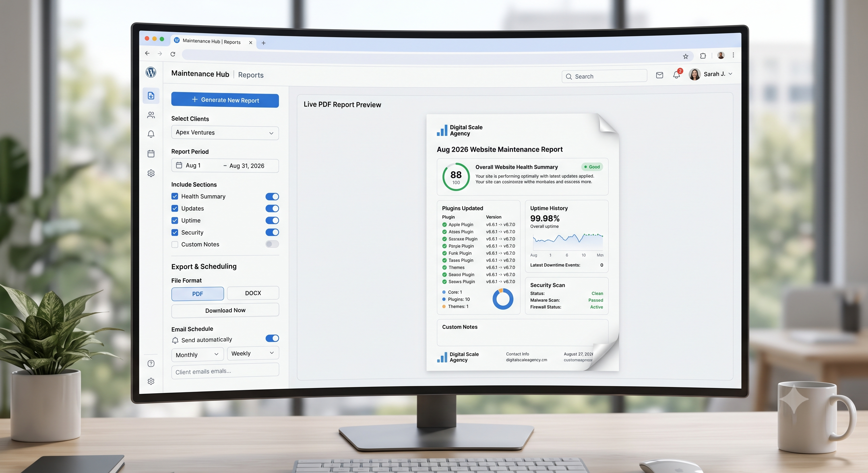Open the bottom settings gear in sidebar

151,381
